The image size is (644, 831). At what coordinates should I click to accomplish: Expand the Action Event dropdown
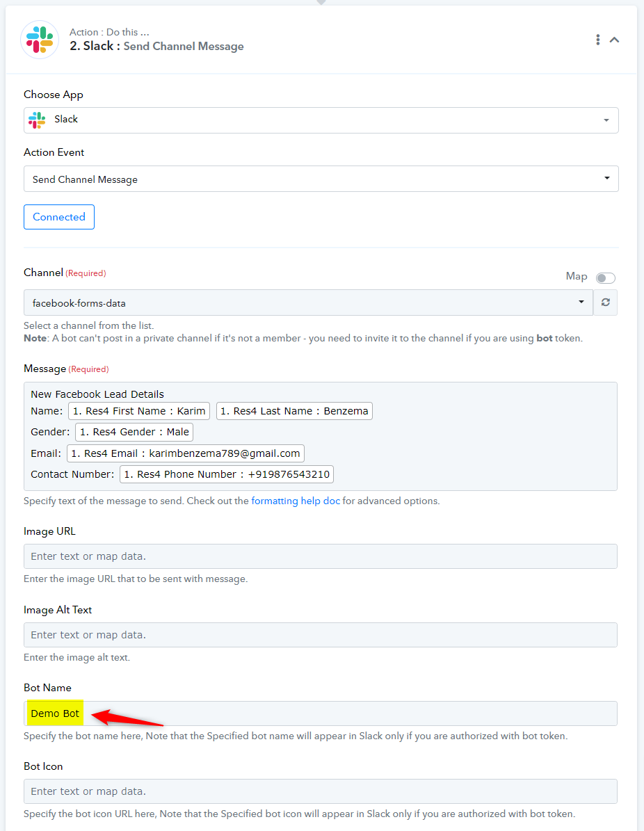(321, 179)
